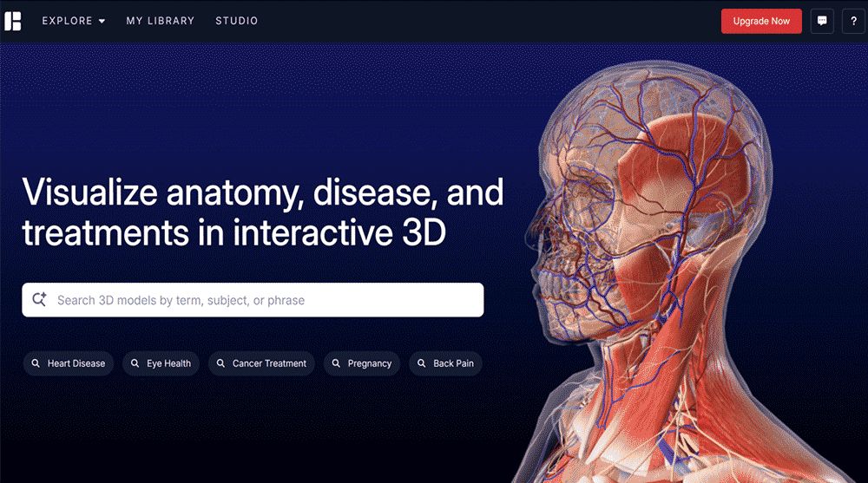Expand the Explore dropdown arrow

[102, 21]
